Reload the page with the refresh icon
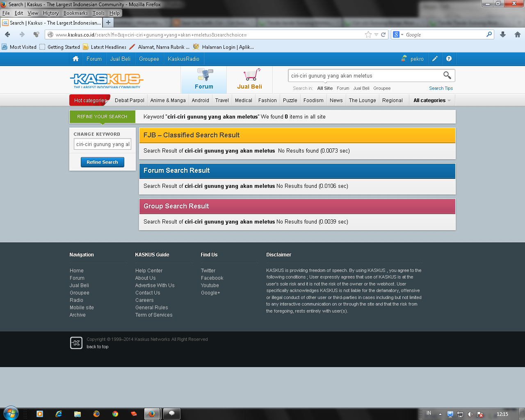Image resolution: width=525 pixels, height=420 pixels. [x=383, y=34]
